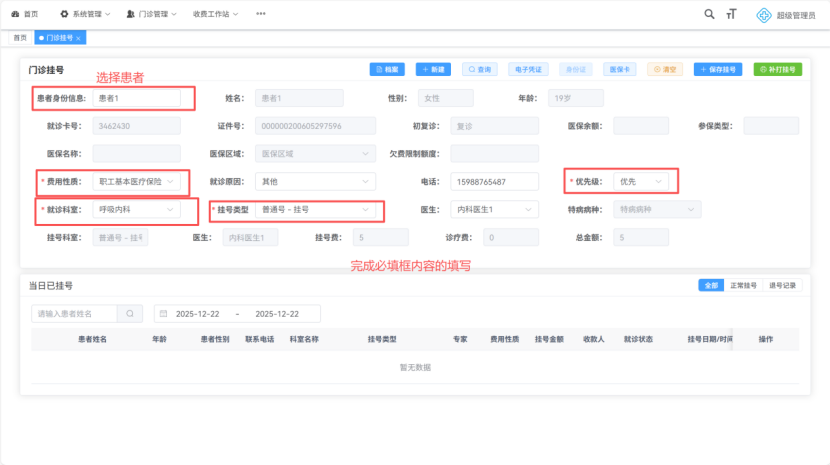The height and width of the screenshot is (465, 830).
Task: Select the 门诊挂号 page tab
Action: pos(60,38)
